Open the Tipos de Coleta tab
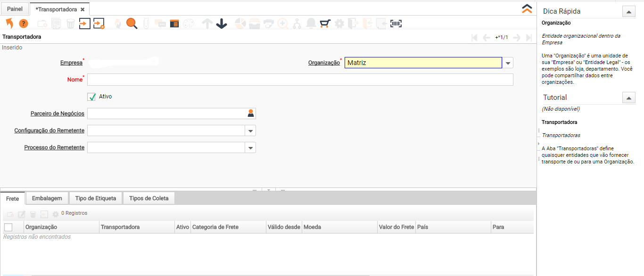Screen dimensions: 644x276 point(149,198)
